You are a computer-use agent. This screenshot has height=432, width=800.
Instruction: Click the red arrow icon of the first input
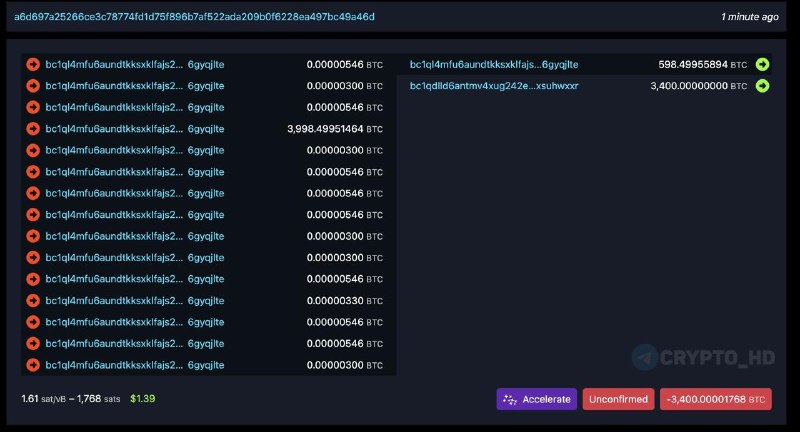click(x=33, y=64)
